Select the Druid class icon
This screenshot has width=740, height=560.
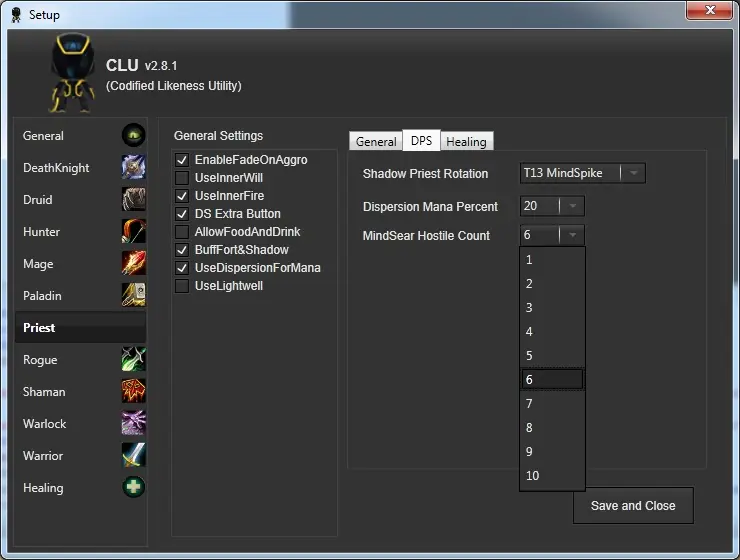(x=134, y=199)
